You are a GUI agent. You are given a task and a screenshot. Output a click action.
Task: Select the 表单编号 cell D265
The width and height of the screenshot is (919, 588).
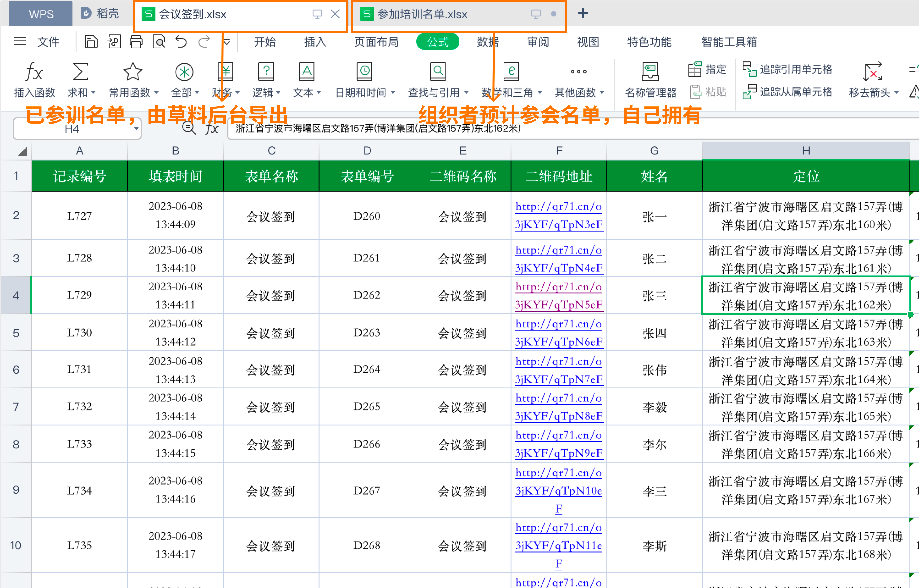[x=367, y=407]
